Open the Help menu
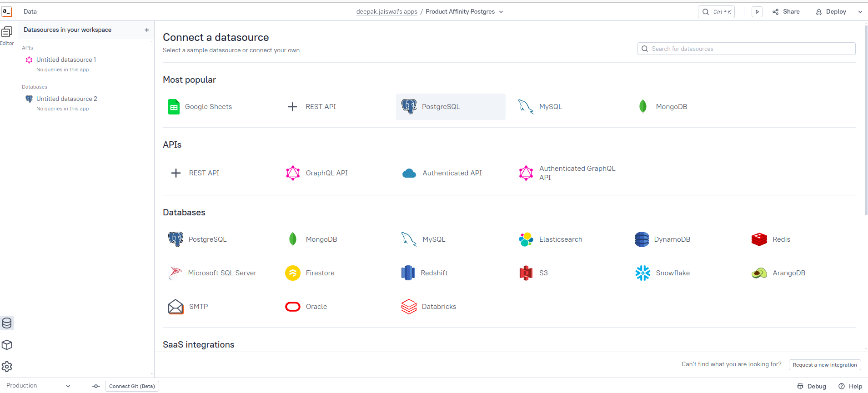Viewport: 868px width, 393px height. [x=850, y=386]
